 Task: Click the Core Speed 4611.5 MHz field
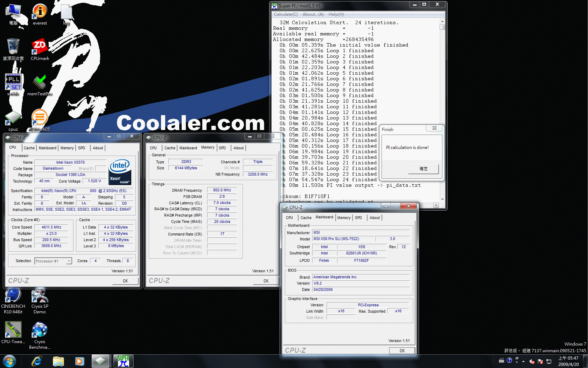point(51,227)
